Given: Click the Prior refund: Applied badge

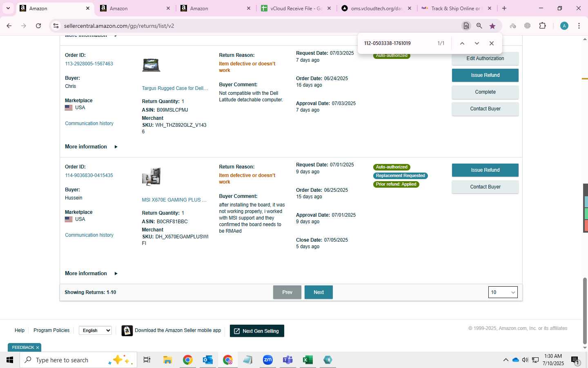Looking at the screenshot, I should point(396,184).
